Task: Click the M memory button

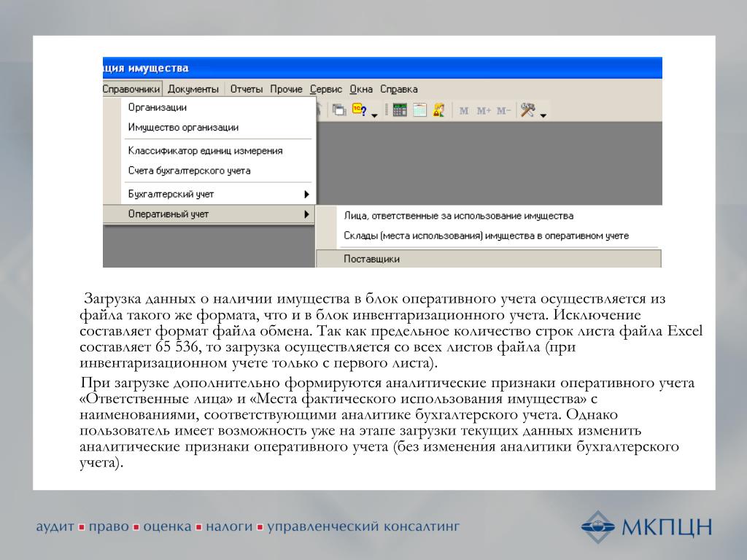Action: tap(463, 111)
